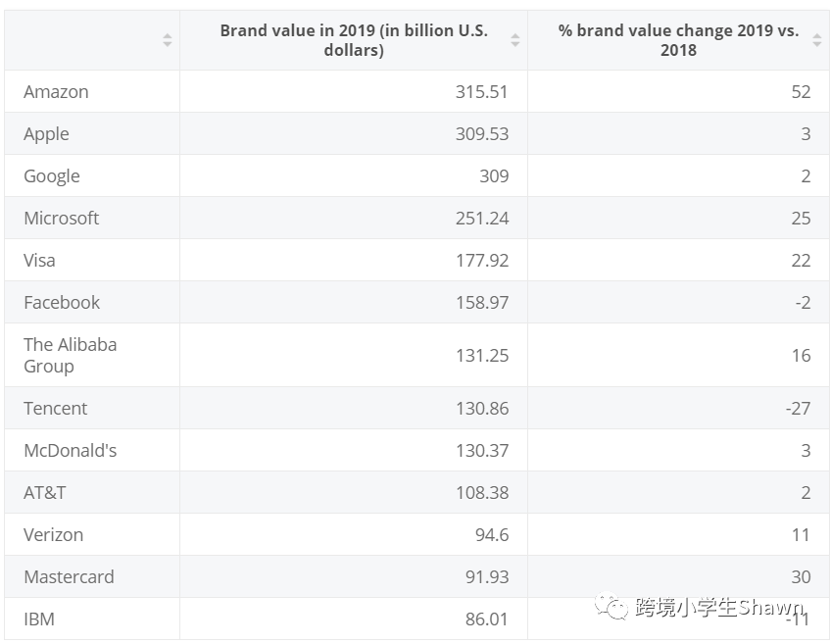Click the Brand value in 2019 header
This screenshot has height=644, width=831.
(x=353, y=40)
